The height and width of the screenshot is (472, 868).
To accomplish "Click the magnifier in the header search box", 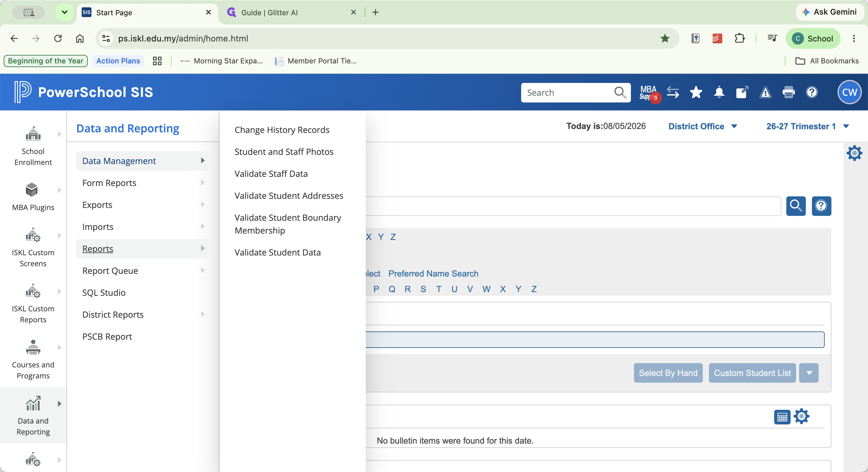I will click(x=620, y=92).
